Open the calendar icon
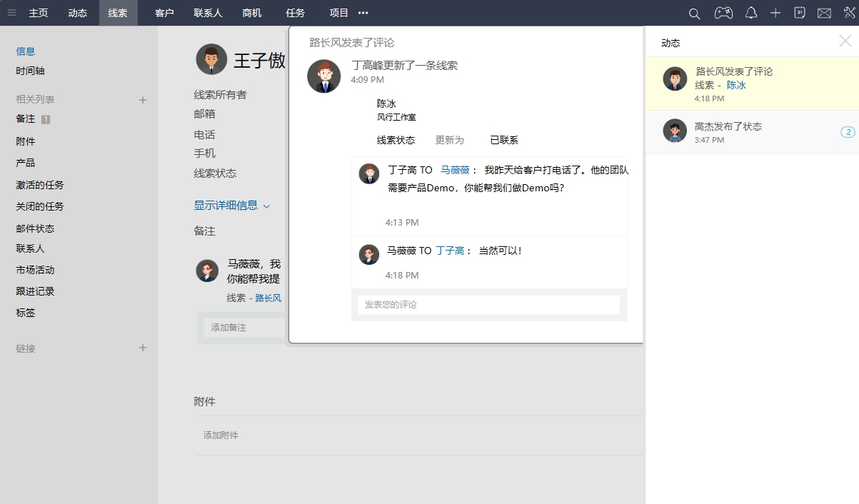The image size is (859, 504). (799, 12)
